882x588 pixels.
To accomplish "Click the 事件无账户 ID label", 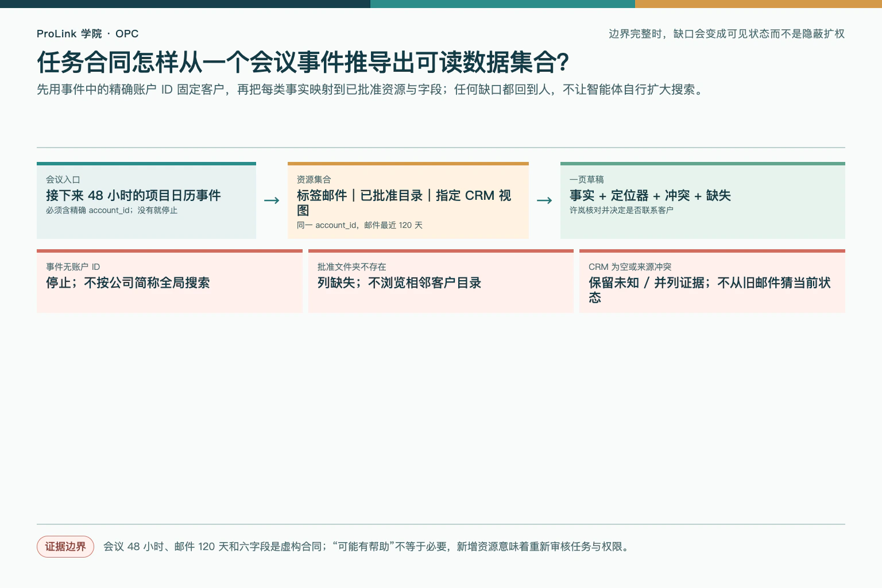I will (x=73, y=267).
